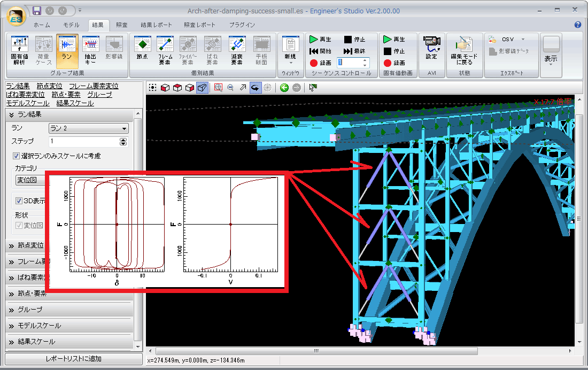Click the モデルスケール link
The image size is (588, 370).
(28, 103)
